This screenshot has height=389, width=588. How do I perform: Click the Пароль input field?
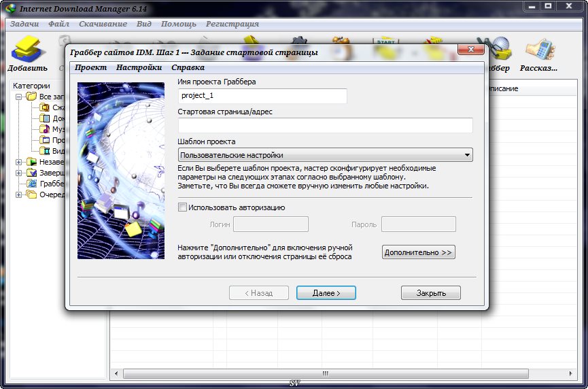pyautogui.click(x=419, y=224)
